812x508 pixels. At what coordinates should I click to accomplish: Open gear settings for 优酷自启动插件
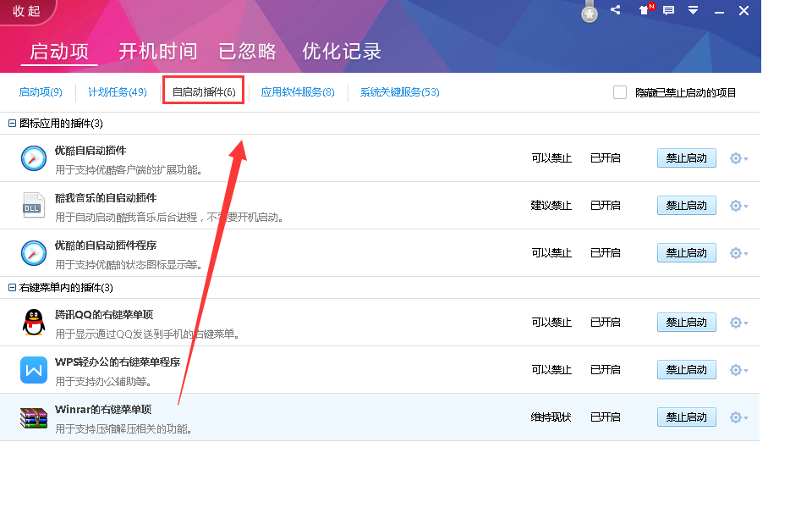tap(738, 158)
